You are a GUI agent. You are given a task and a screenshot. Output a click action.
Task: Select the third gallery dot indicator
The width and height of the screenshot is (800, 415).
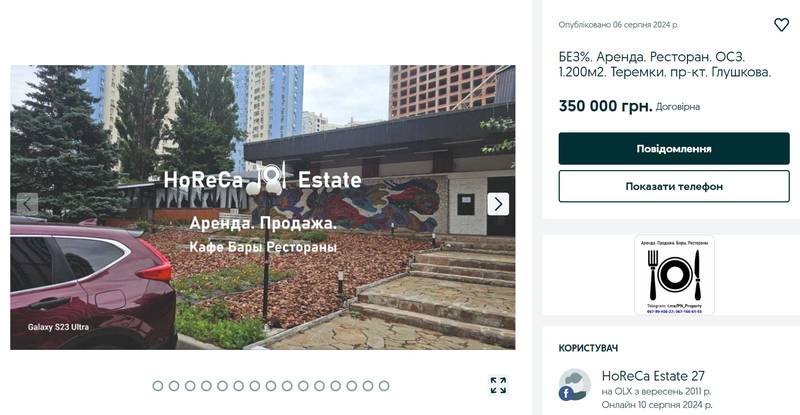pyautogui.click(x=190, y=386)
